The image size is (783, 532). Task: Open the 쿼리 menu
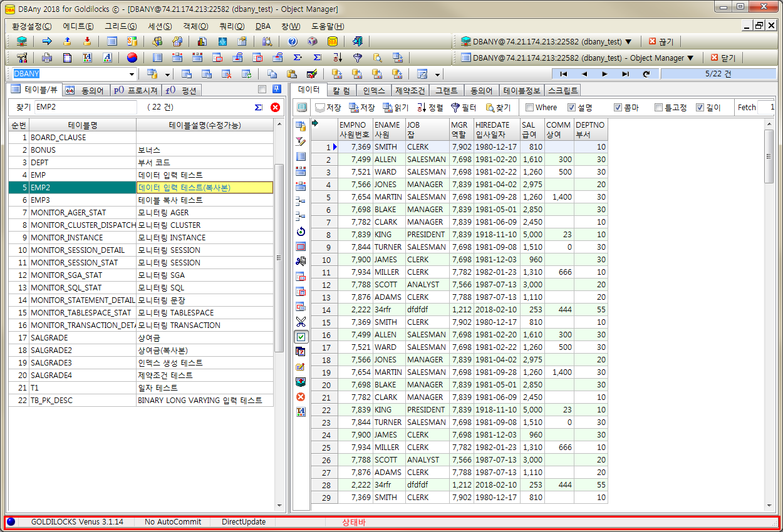point(232,26)
